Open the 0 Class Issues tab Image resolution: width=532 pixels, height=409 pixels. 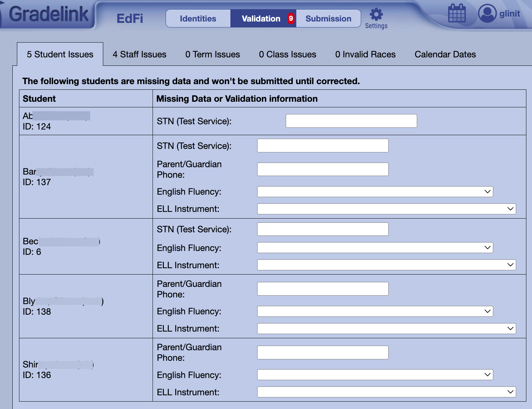[x=287, y=54]
